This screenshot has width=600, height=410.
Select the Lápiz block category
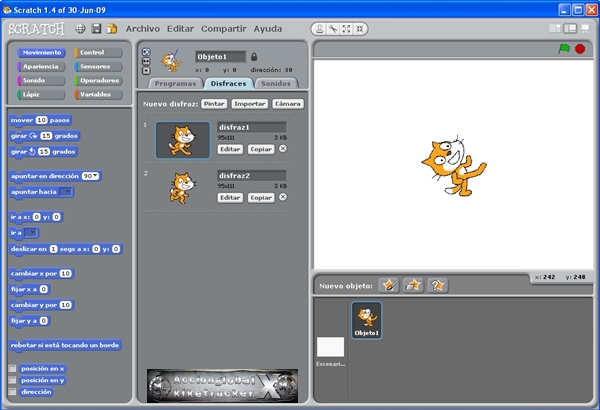coord(41,94)
